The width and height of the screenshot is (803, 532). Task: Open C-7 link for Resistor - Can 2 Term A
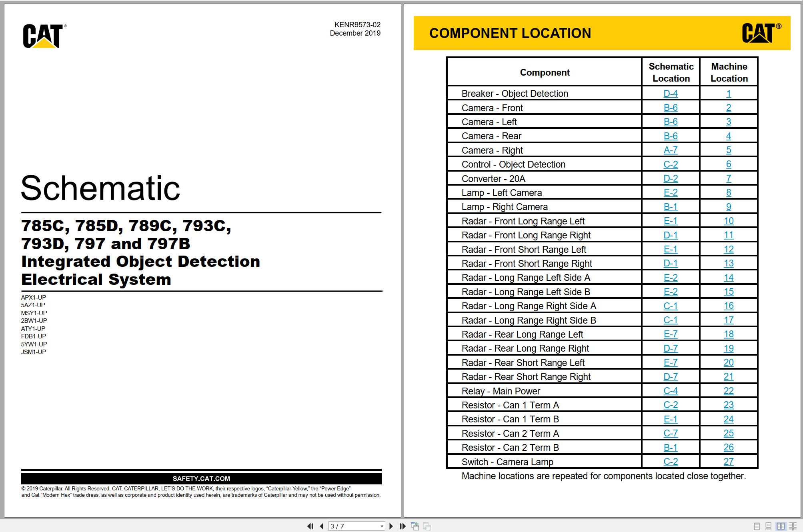pyautogui.click(x=671, y=433)
